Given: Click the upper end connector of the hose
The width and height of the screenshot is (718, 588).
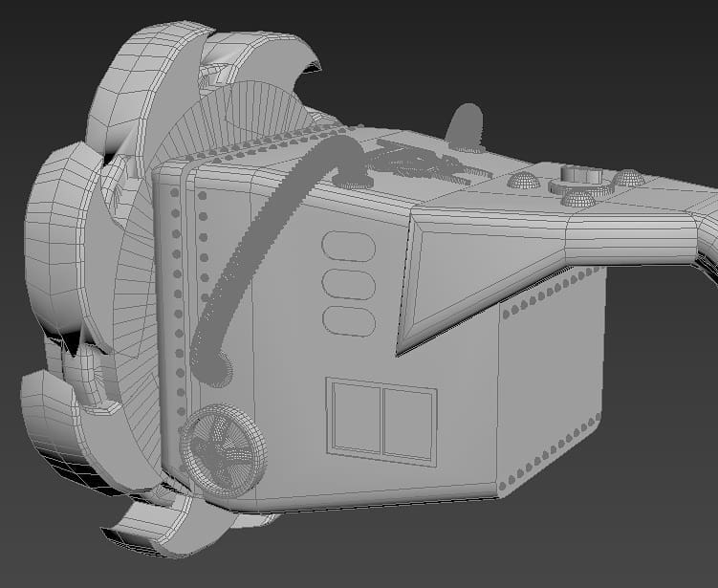Looking at the screenshot, I should 354,178.
